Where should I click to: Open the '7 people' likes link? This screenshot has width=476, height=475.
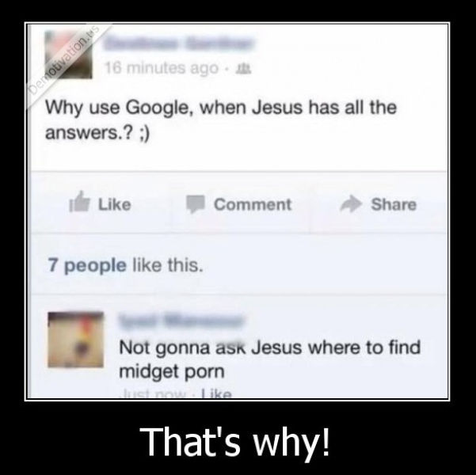click(87, 265)
